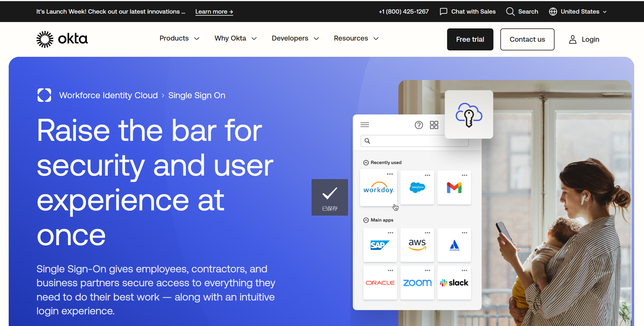Collapse the Recently used section

coord(366,163)
